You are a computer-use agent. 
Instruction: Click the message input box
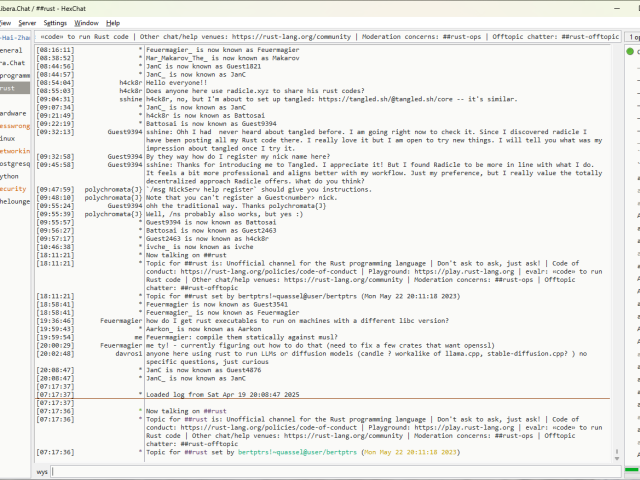point(330,470)
